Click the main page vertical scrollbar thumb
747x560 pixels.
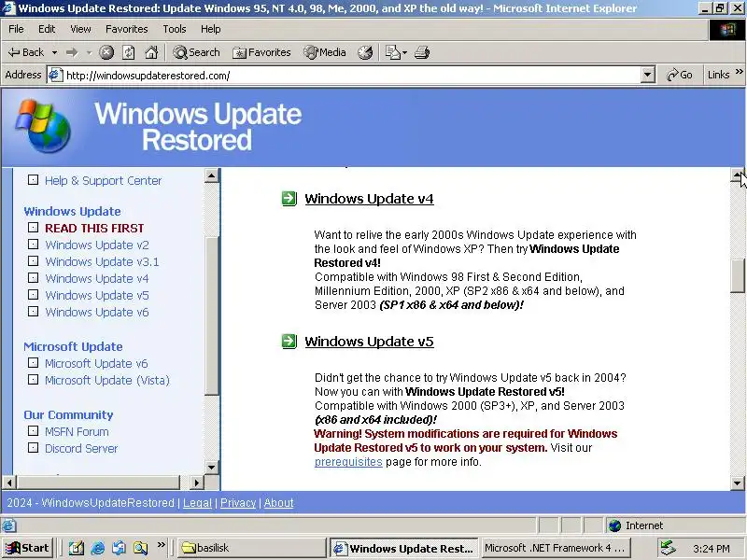click(738, 276)
